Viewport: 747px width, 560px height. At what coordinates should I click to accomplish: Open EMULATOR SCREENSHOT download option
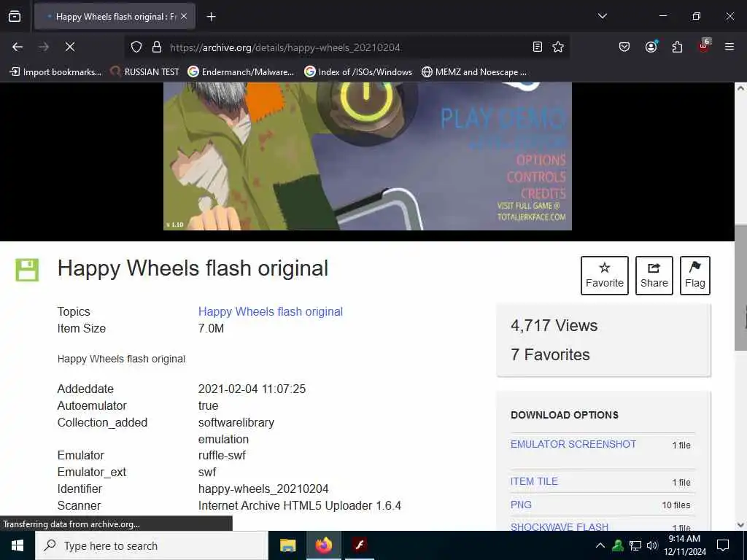tap(573, 444)
